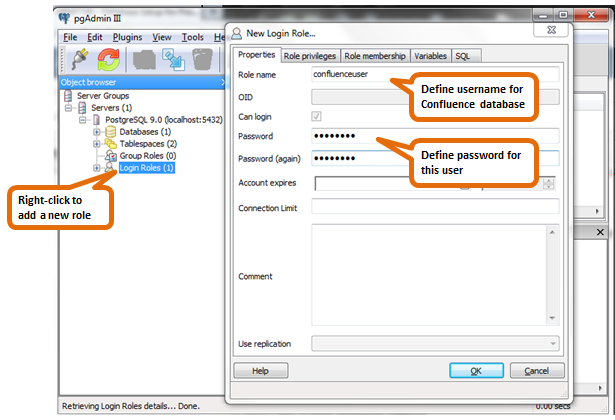Viewport: 615px width, 420px height.
Task: Click the Databases (1) cylinder icon
Action: click(x=111, y=132)
